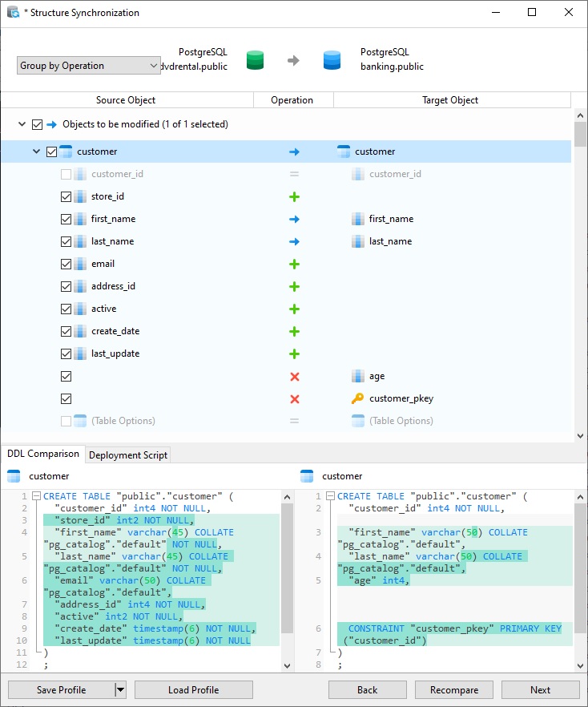Click the source store_id column icon
This screenshot has height=707, width=588.
point(80,196)
